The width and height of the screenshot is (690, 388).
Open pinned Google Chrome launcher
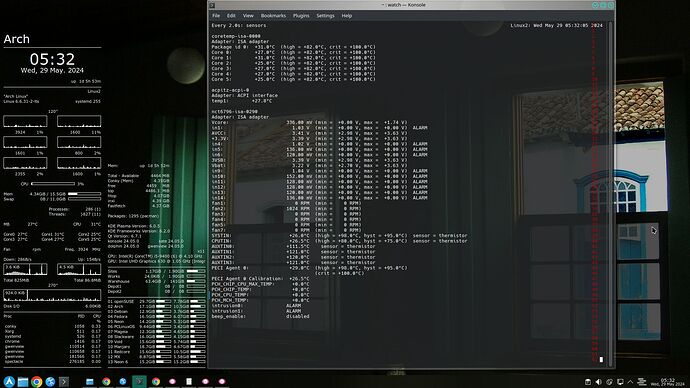pyautogui.click(x=37, y=381)
